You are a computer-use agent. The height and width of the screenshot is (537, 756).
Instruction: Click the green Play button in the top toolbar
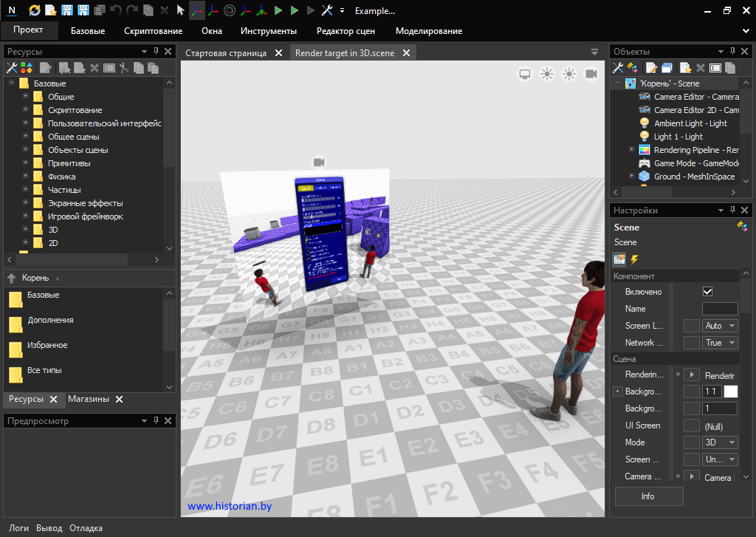coord(278,11)
